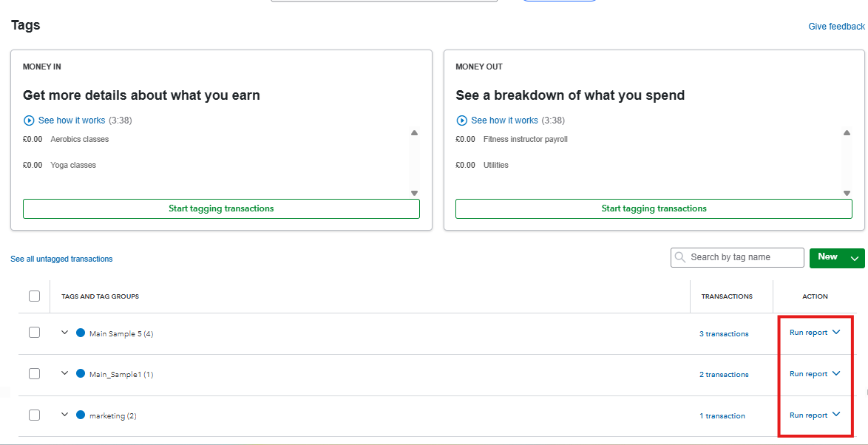Click play icon in Money Out card

[461, 120]
